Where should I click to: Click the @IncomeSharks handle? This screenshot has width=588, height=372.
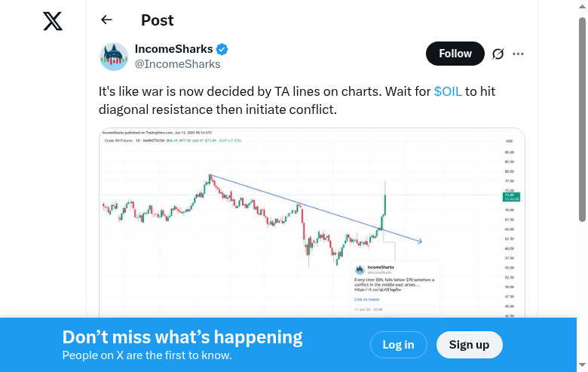(177, 64)
